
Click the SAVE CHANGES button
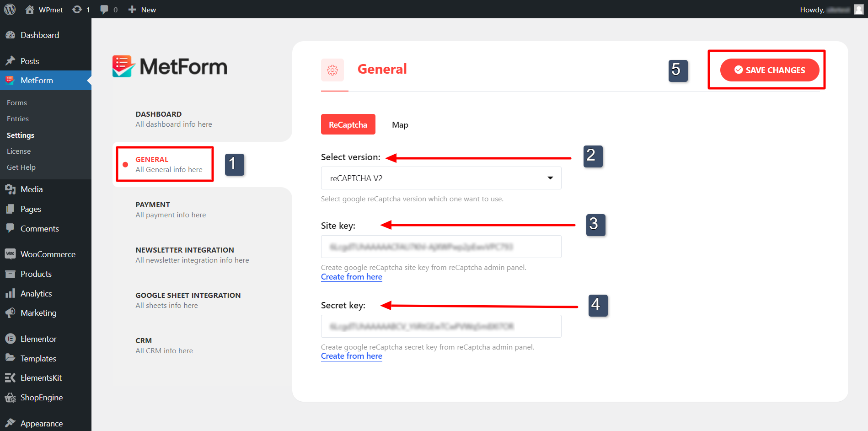770,70
